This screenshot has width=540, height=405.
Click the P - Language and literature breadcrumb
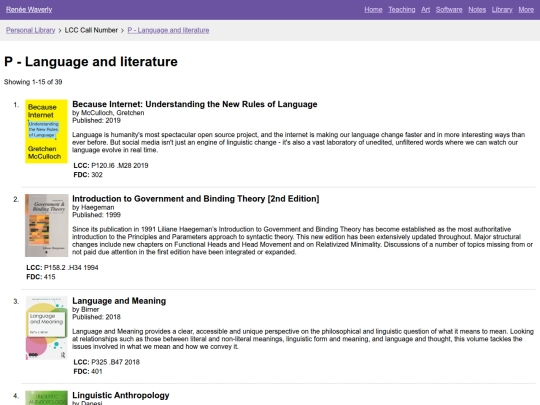168,30
